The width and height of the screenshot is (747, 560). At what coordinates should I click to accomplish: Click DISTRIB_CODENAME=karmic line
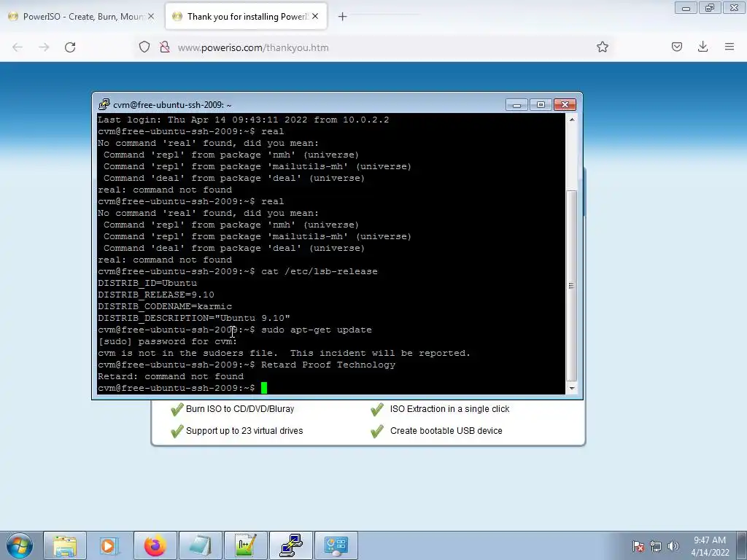click(x=165, y=306)
